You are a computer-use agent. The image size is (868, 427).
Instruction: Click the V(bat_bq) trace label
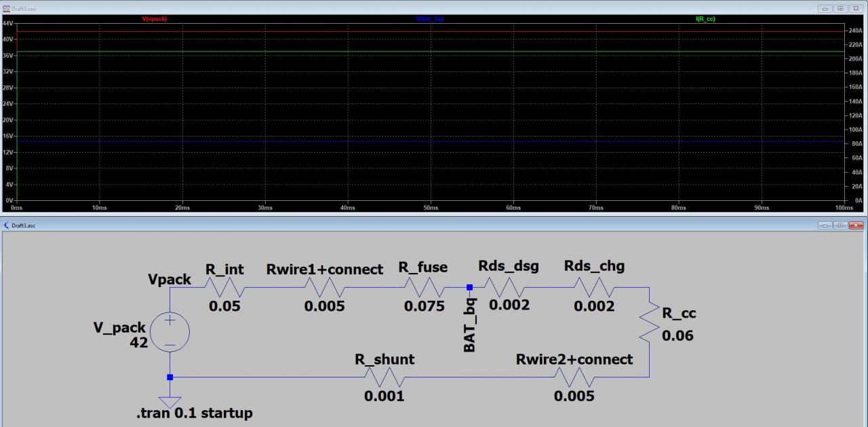(429, 19)
